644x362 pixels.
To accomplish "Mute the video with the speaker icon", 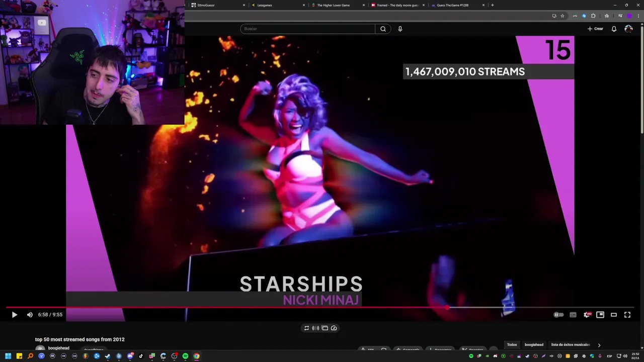I will tap(30, 315).
